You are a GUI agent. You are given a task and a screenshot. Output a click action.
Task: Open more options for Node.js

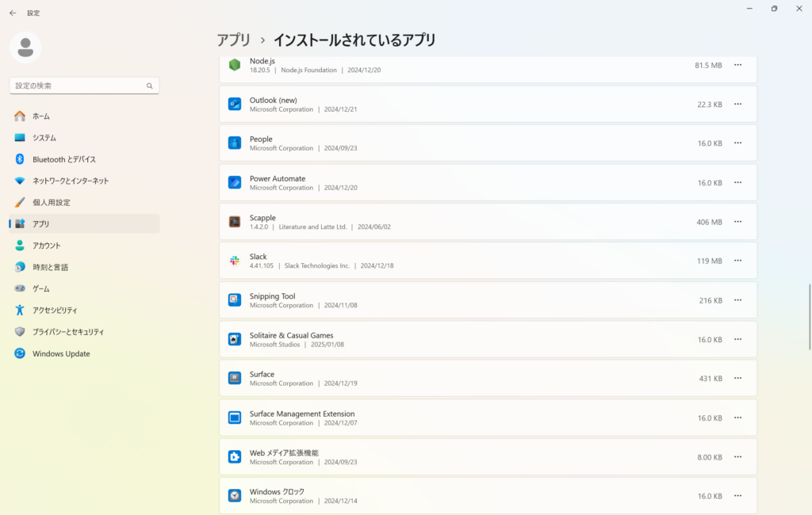(x=738, y=65)
